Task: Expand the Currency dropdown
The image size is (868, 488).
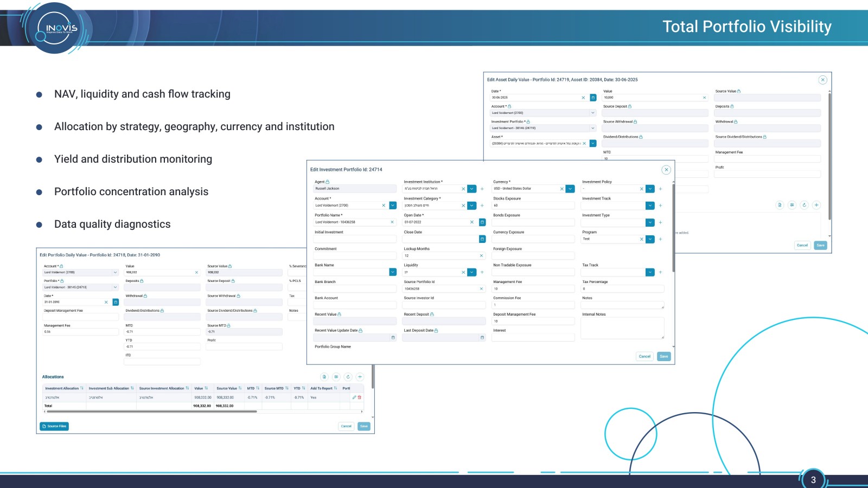Action: pyautogui.click(x=570, y=189)
